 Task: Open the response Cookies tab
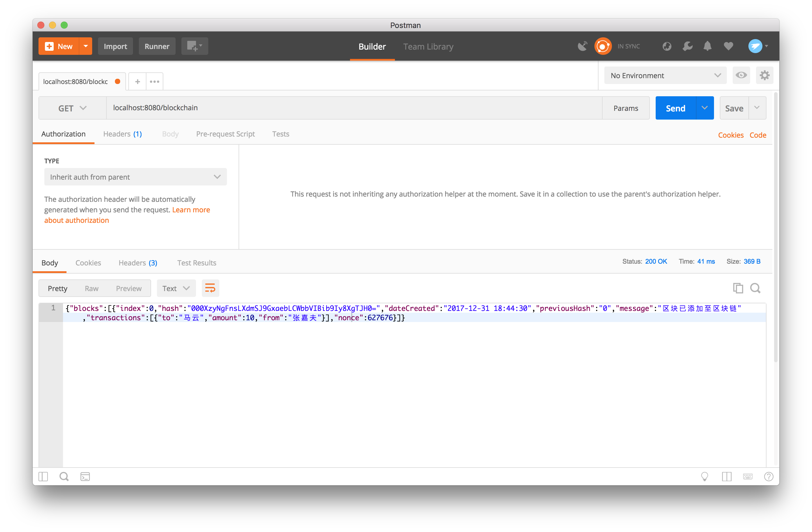(88, 263)
